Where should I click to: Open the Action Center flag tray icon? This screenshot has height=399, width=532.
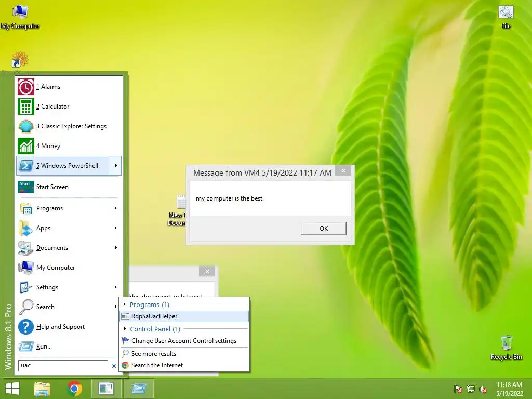point(458,389)
